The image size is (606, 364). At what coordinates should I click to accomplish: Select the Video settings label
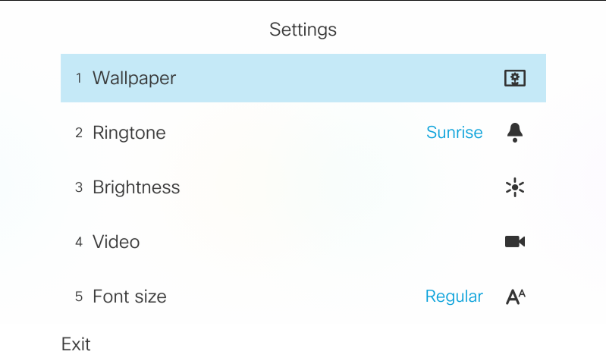pos(116,242)
